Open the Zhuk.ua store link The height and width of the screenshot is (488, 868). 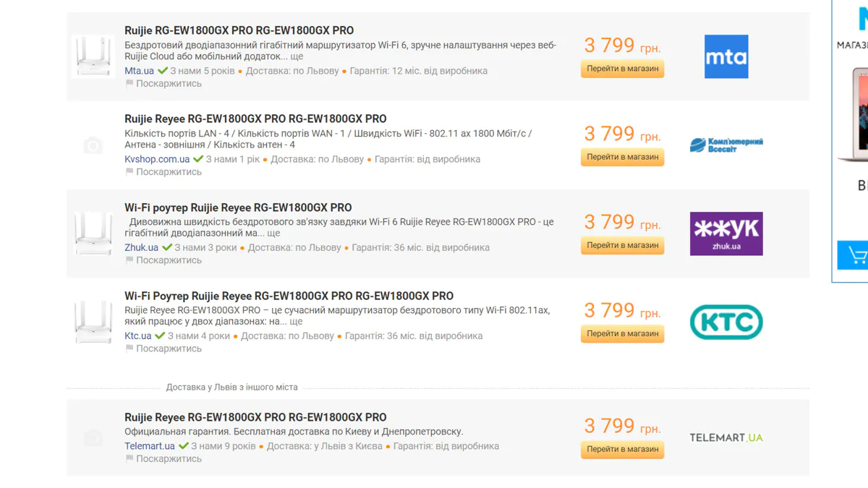pyautogui.click(x=141, y=247)
